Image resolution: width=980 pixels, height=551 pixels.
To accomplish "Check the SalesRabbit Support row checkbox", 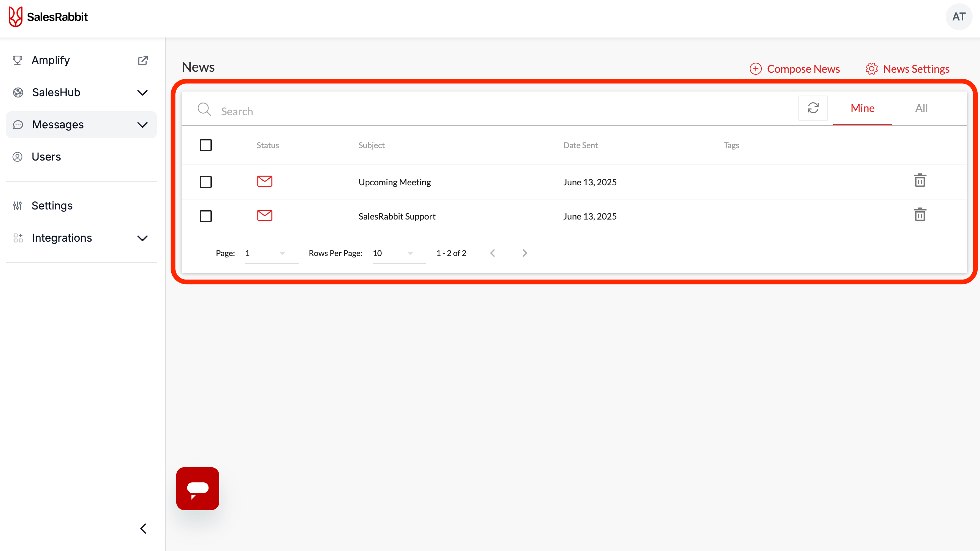I will [x=205, y=216].
